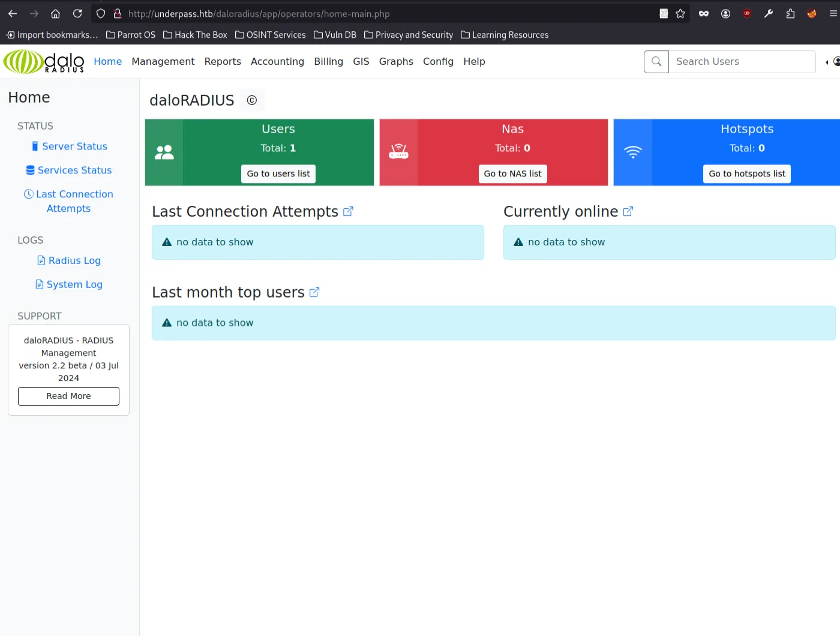Click the daloRADIUS logo
The height and width of the screenshot is (636, 840).
(44, 61)
